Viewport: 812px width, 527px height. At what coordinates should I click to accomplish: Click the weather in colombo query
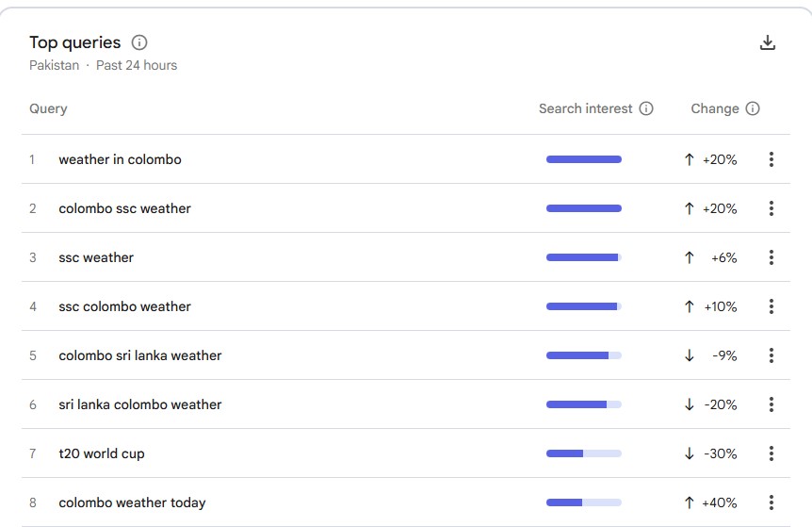[x=120, y=159]
